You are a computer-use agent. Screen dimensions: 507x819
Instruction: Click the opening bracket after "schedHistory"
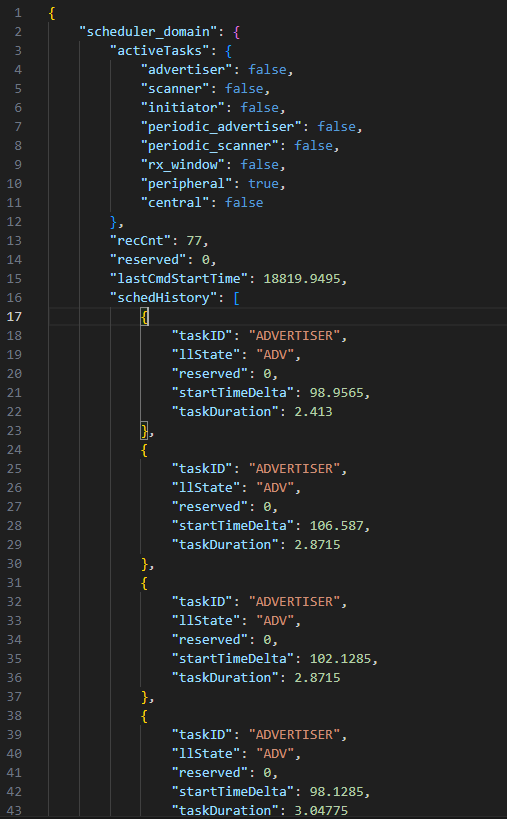[x=237, y=297]
